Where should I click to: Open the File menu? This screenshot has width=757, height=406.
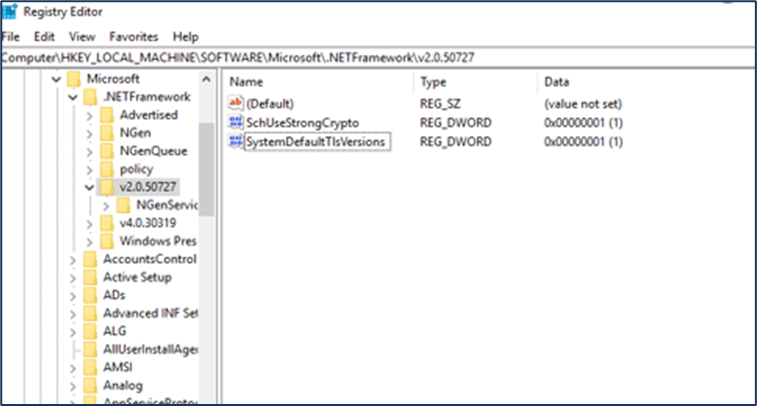10,37
